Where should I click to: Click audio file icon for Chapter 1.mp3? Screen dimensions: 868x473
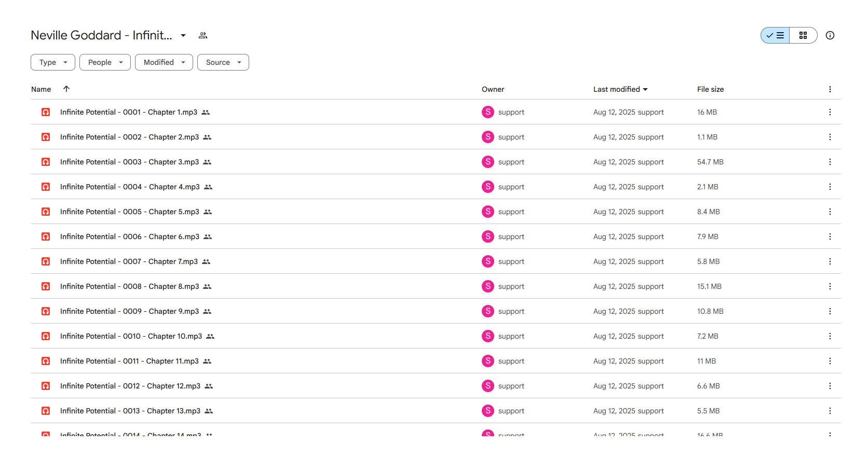(x=46, y=112)
